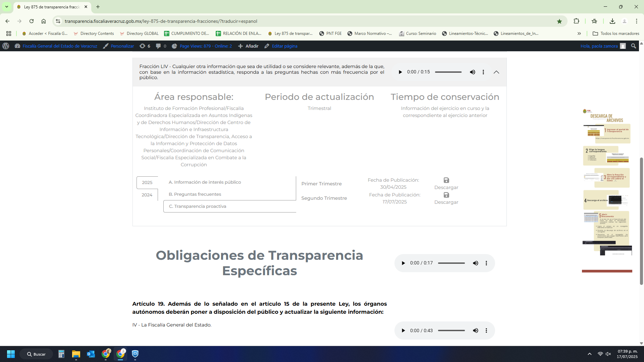Open the admin bar search icon

633,46
